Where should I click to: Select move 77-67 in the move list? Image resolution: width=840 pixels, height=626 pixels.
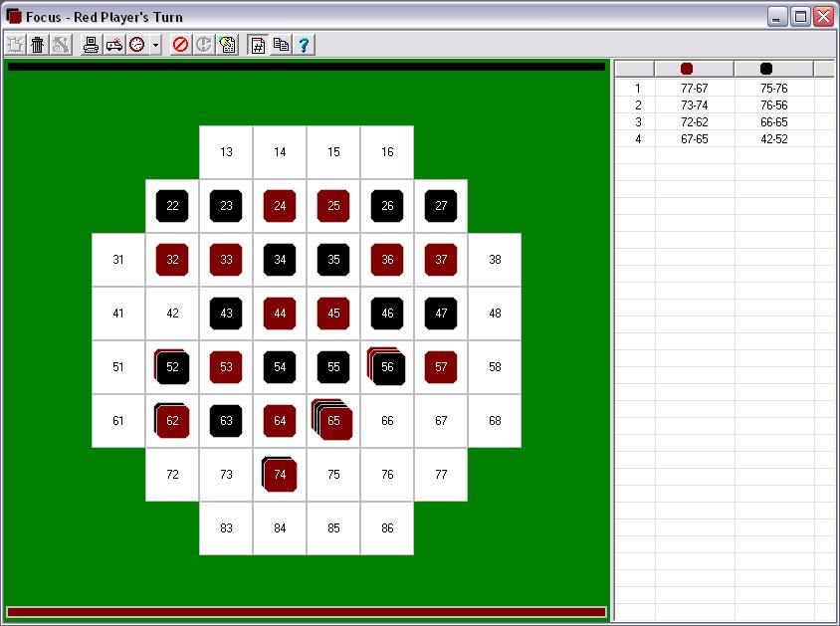point(695,88)
